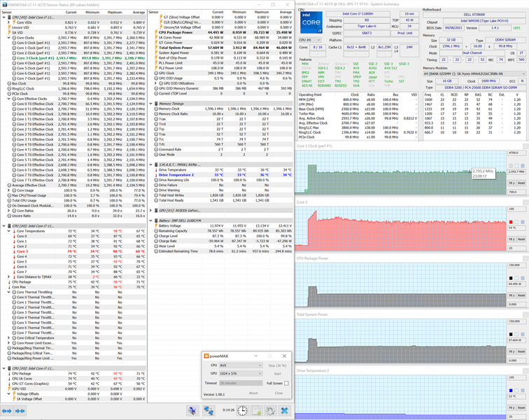Click the Core 3 temperature thermometer icon
Viewport: 529px width, 420px height.
point(14,251)
